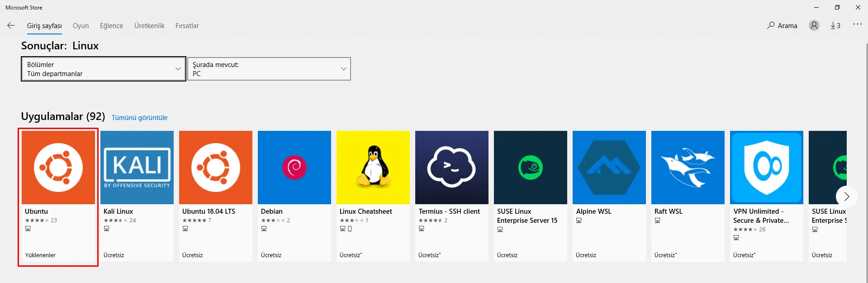
Task: Click the Yüklenenler label under Ubuntu
Action: tap(40, 255)
